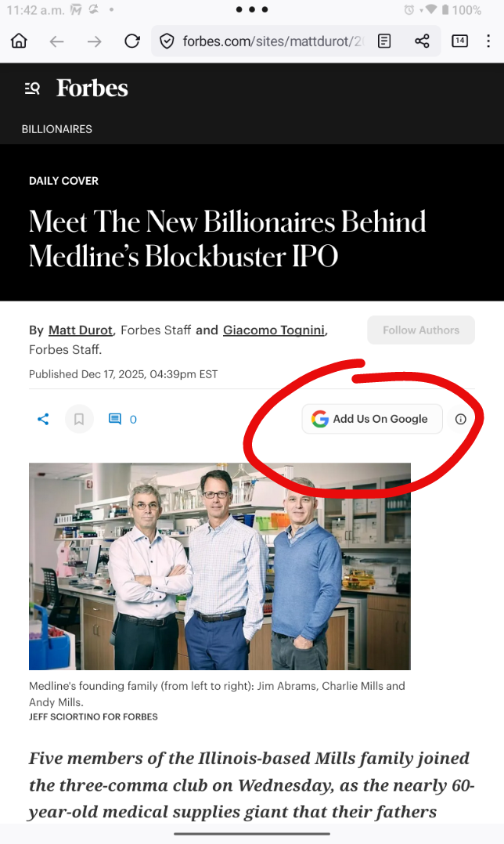Tap the browser home icon
This screenshot has width=504, height=844.
tap(19, 41)
